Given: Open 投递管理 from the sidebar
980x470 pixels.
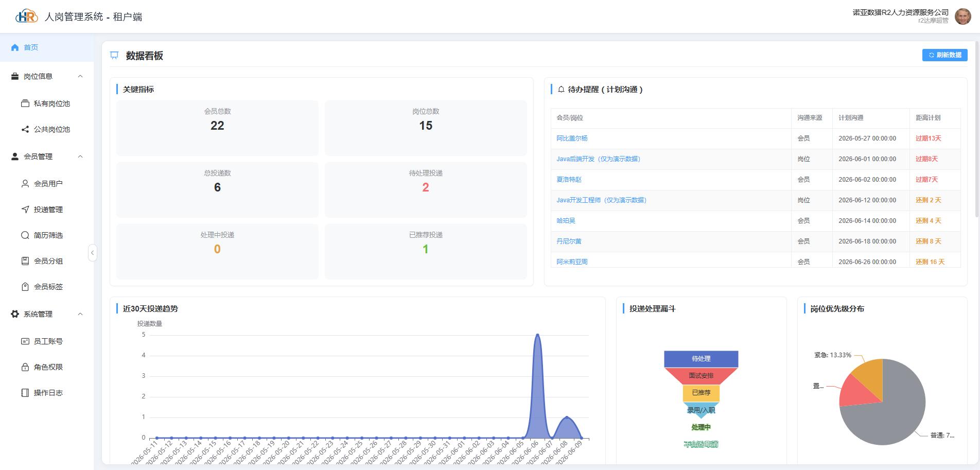Looking at the screenshot, I should 47,210.
